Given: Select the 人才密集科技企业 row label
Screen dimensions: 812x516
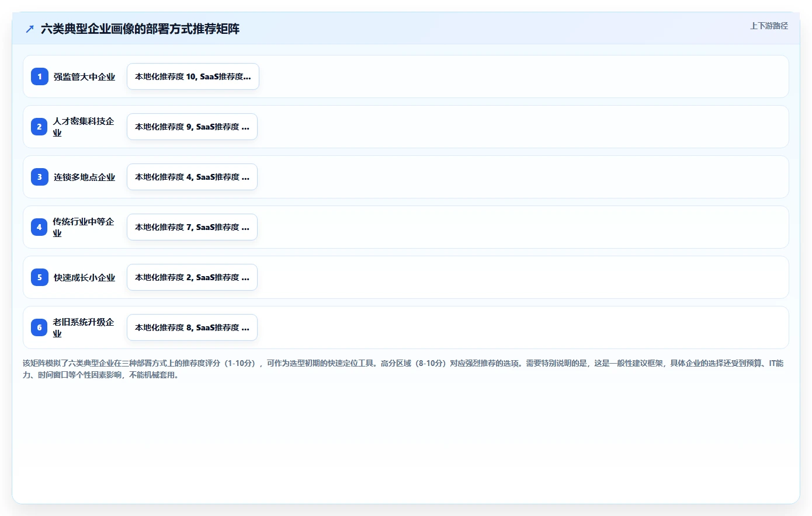Looking at the screenshot, I should coord(84,127).
